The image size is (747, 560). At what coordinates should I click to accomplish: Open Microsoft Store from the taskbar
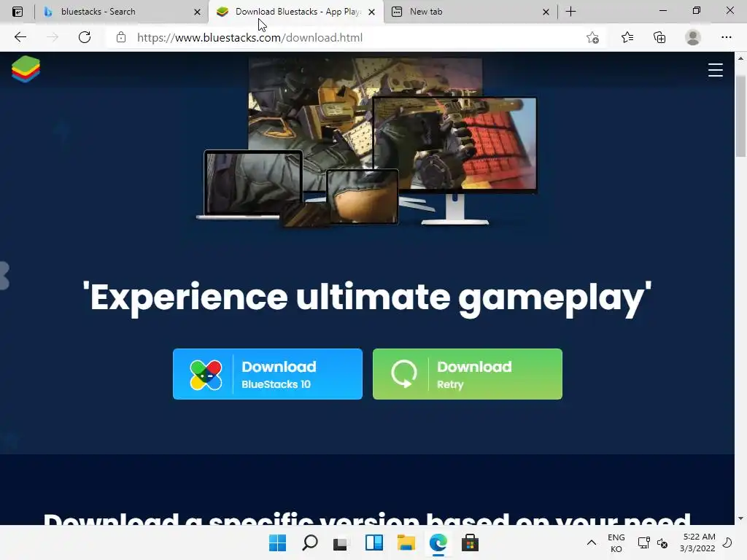(470, 542)
